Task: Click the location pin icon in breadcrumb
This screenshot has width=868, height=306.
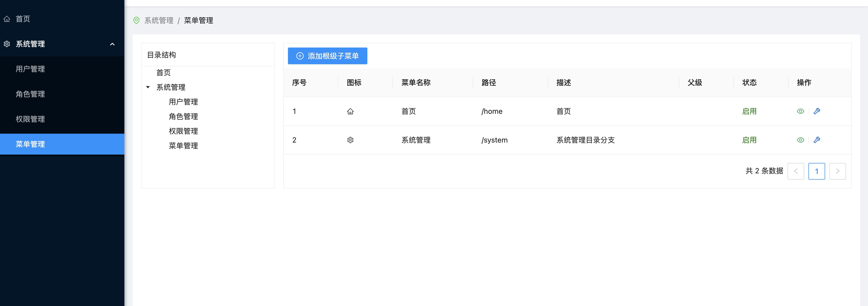Action: pos(136,21)
